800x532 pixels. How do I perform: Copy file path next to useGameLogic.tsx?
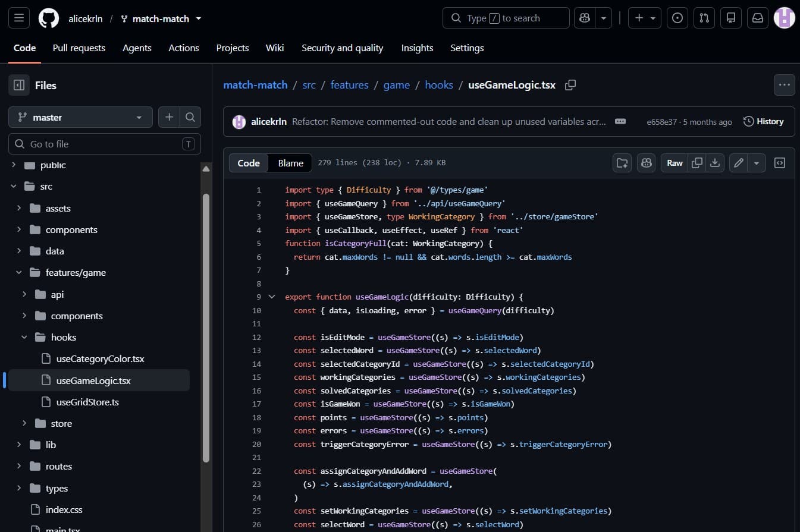click(x=570, y=85)
